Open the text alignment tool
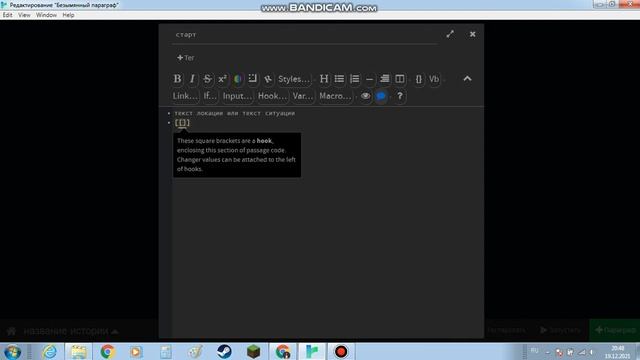The width and height of the screenshot is (640, 360). 384,79
